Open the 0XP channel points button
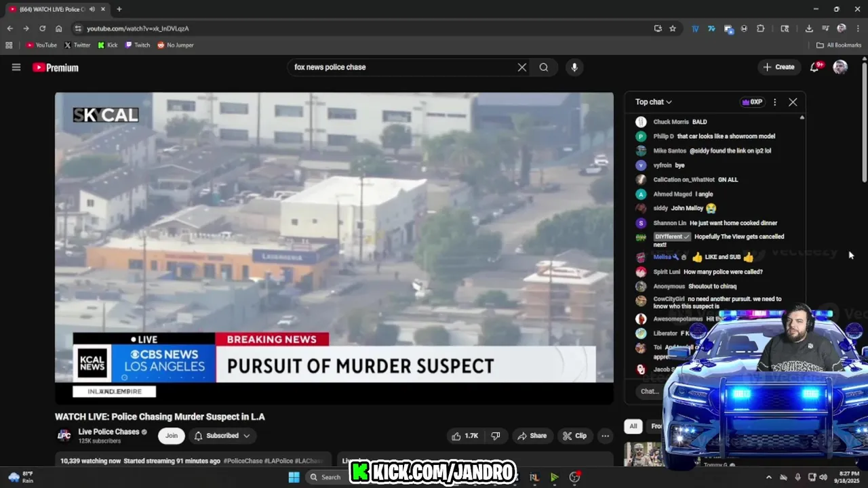The height and width of the screenshot is (488, 868). [751, 102]
